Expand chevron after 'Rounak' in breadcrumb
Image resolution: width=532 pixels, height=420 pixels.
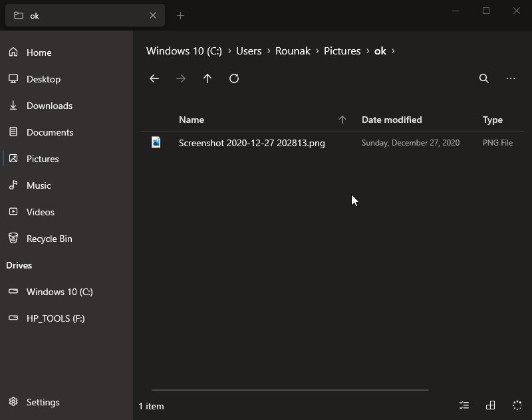coord(317,51)
